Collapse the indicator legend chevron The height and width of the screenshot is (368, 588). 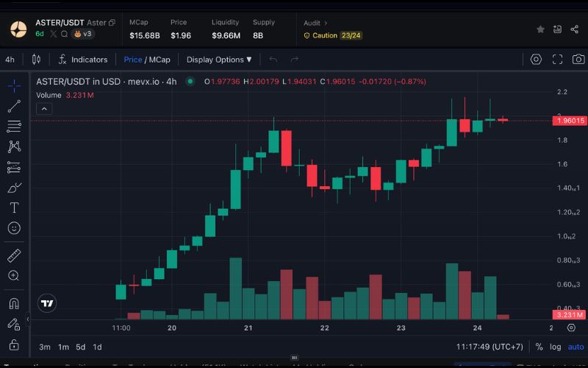click(44, 109)
